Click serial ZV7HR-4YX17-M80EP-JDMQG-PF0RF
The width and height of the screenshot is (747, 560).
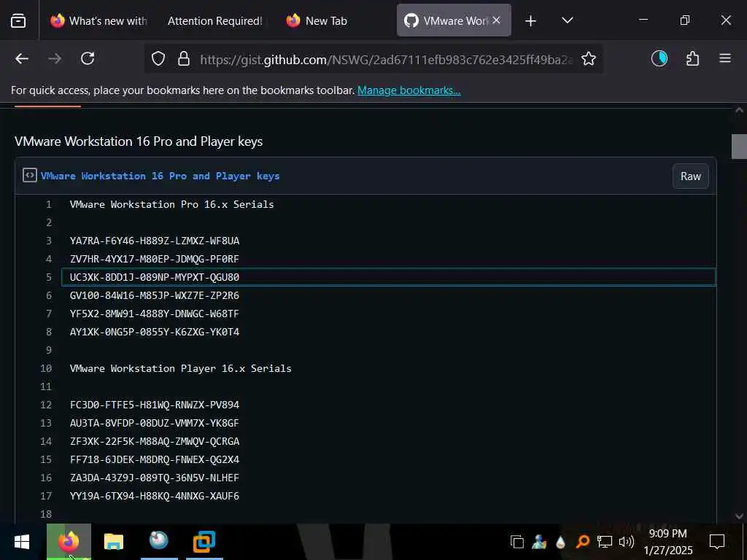(x=155, y=259)
